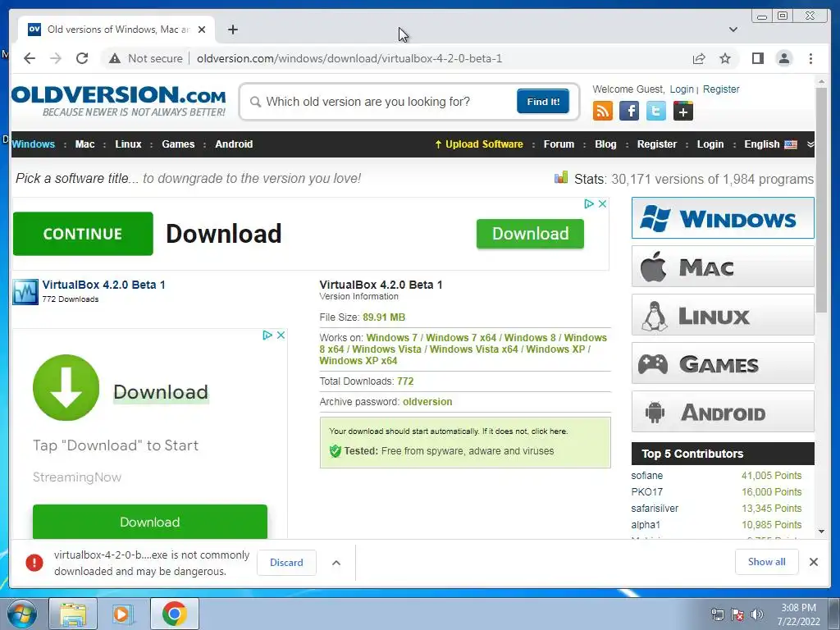The height and width of the screenshot is (630, 840).
Task: Close the StreamingNow ad
Action: click(x=281, y=335)
